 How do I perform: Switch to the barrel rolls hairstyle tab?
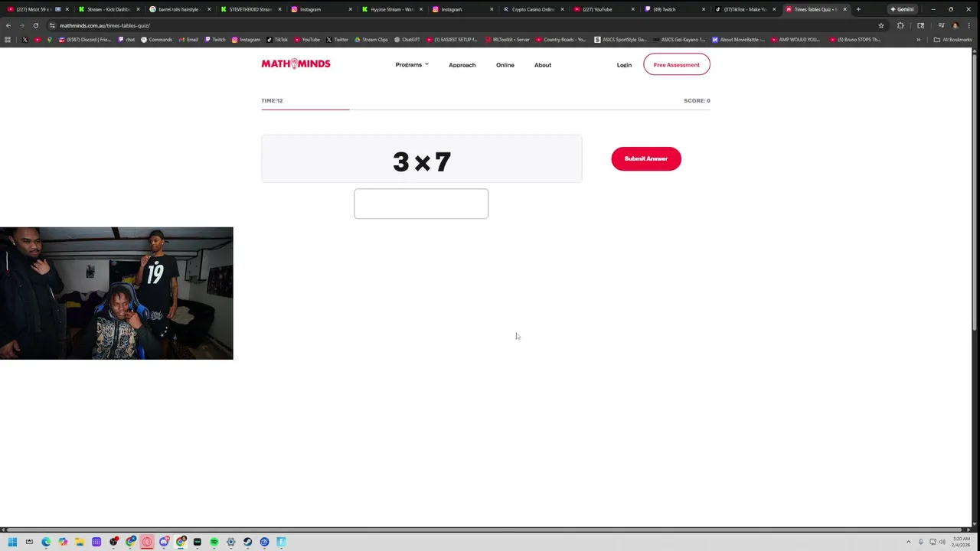pyautogui.click(x=178, y=9)
